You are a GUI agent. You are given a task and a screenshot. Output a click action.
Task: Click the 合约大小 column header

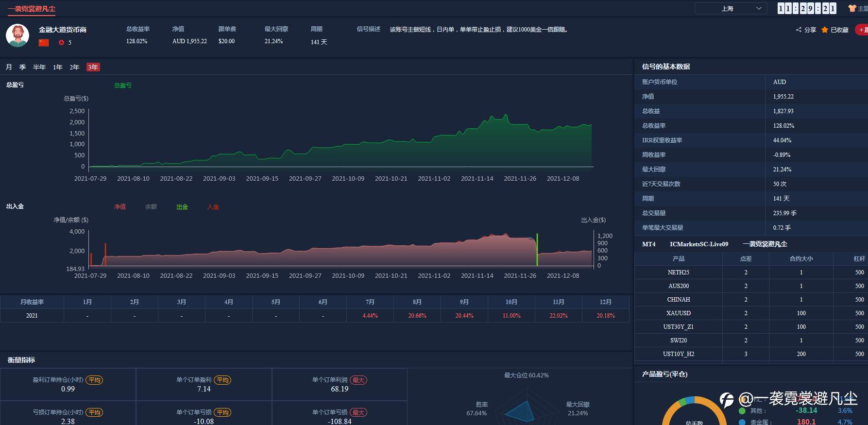pyautogui.click(x=801, y=259)
